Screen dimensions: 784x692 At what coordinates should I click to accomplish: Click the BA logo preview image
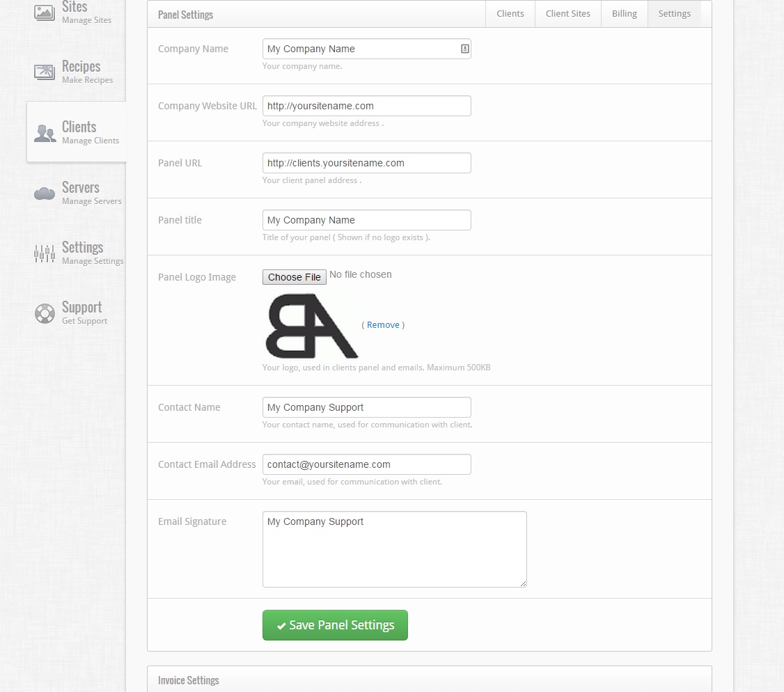(x=310, y=325)
